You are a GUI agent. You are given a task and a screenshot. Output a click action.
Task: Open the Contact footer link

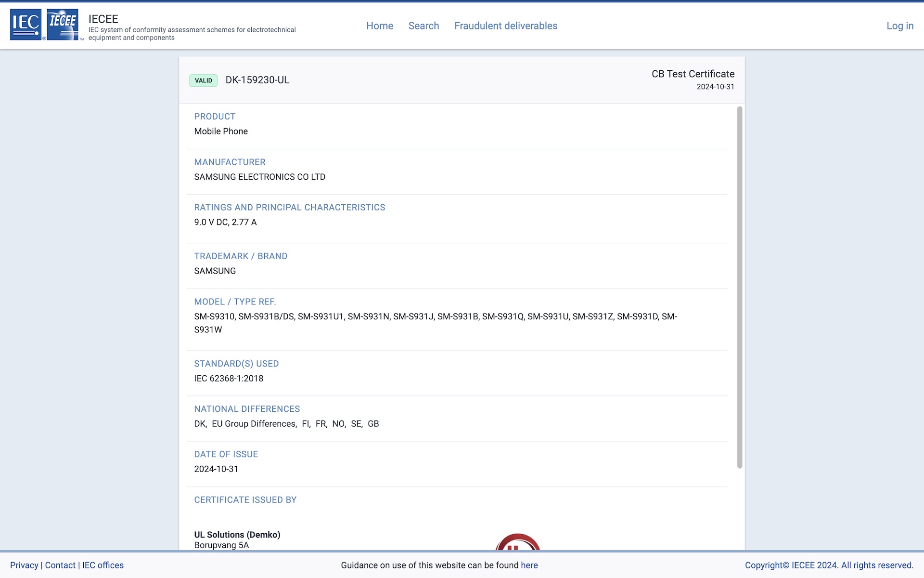60,565
